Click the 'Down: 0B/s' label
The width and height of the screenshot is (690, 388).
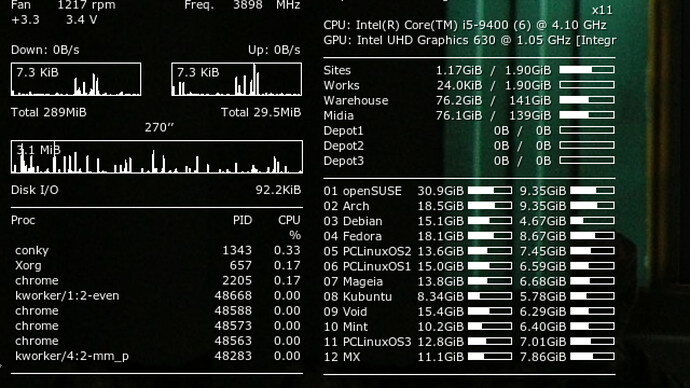[45, 50]
